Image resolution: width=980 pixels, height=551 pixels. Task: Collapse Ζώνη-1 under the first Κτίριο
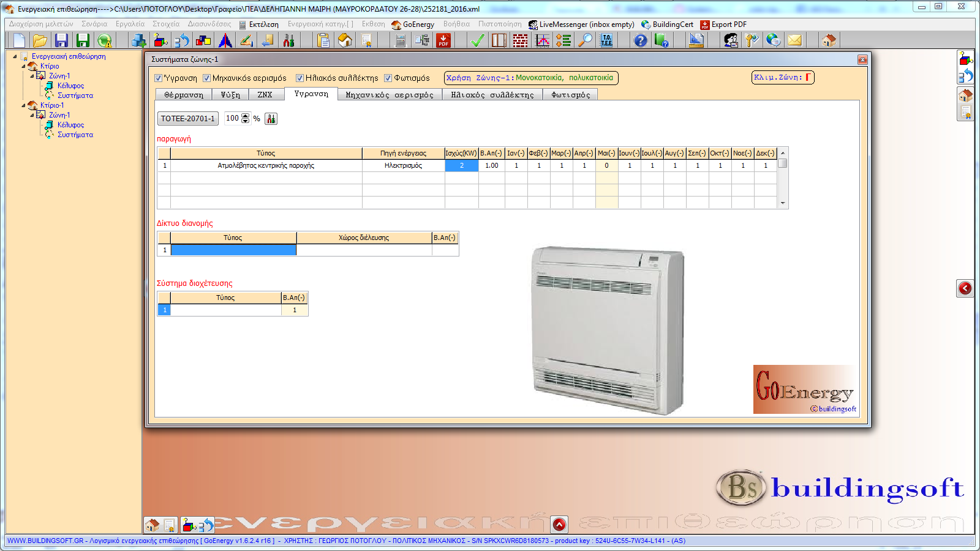tap(32, 76)
